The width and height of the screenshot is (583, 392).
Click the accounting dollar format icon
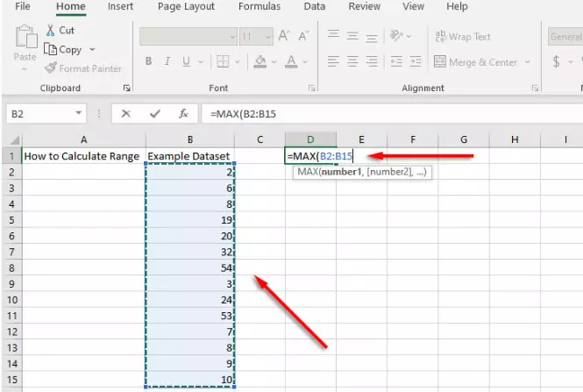[556, 61]
